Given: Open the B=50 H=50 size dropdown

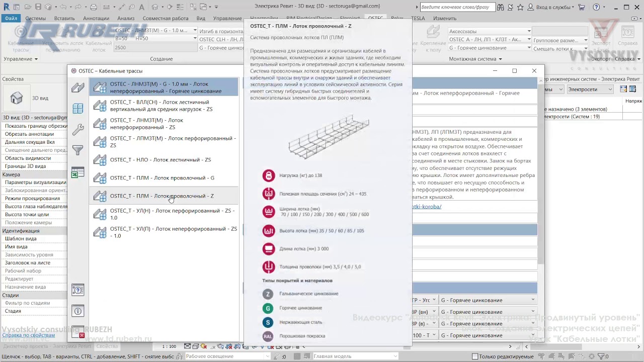Looking at the screenshot, I should pyautogui.click(x=156, y=39).
